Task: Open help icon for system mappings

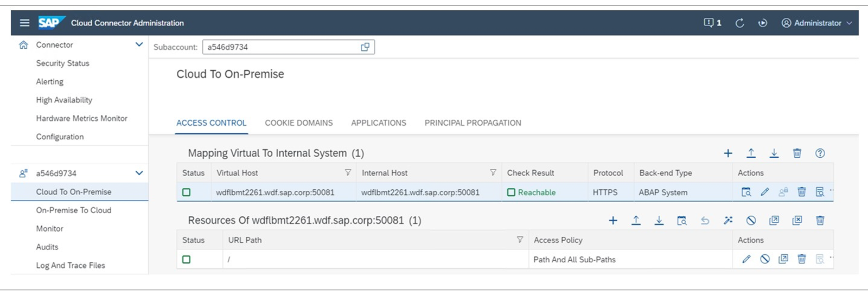Action: (x=820, y=153)
